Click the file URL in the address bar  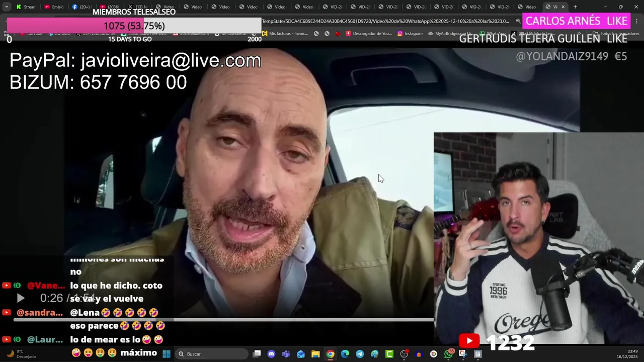[x=385, y=21]
